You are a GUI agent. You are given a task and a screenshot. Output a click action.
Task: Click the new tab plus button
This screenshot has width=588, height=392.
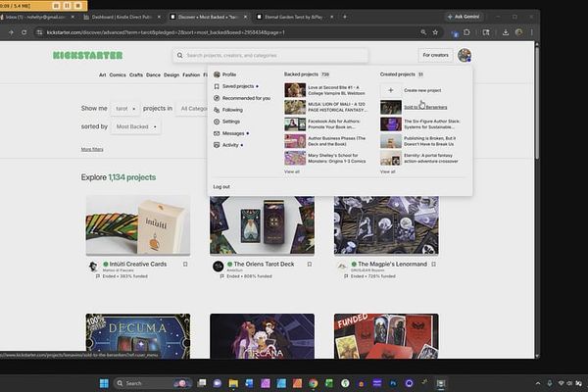pos(345,17)
